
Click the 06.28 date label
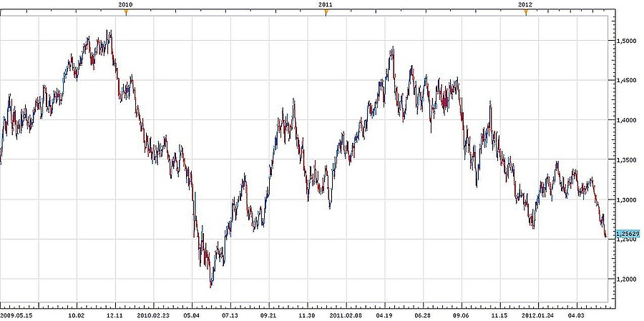click(x=423, y=314)
